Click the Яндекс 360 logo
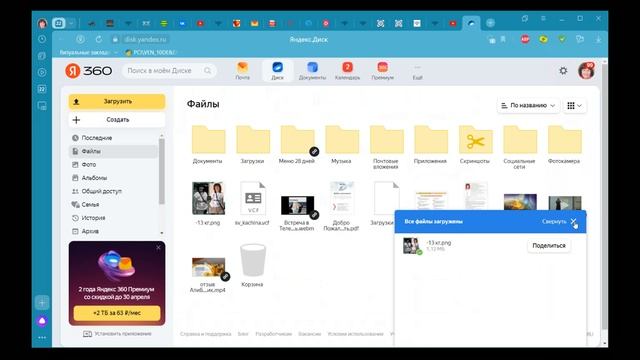 89,71
